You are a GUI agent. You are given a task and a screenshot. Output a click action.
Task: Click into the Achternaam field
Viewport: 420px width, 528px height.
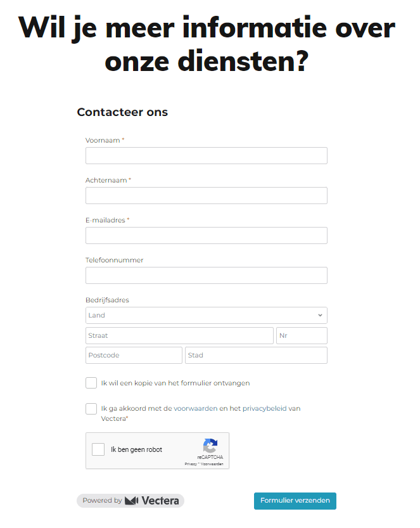[206, 195]
